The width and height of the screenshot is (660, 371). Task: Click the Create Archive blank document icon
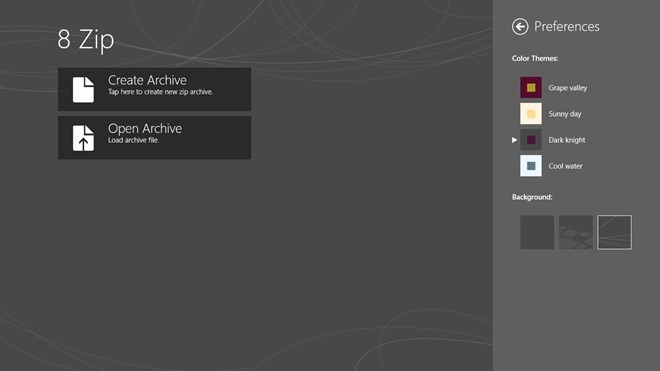(83, 89)
